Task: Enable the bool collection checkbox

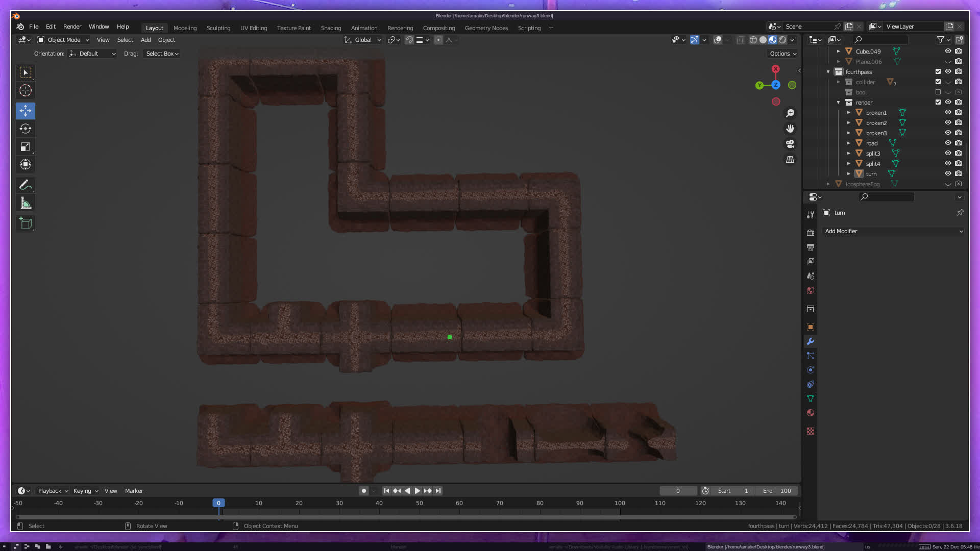Action: [x=938, y=92]
